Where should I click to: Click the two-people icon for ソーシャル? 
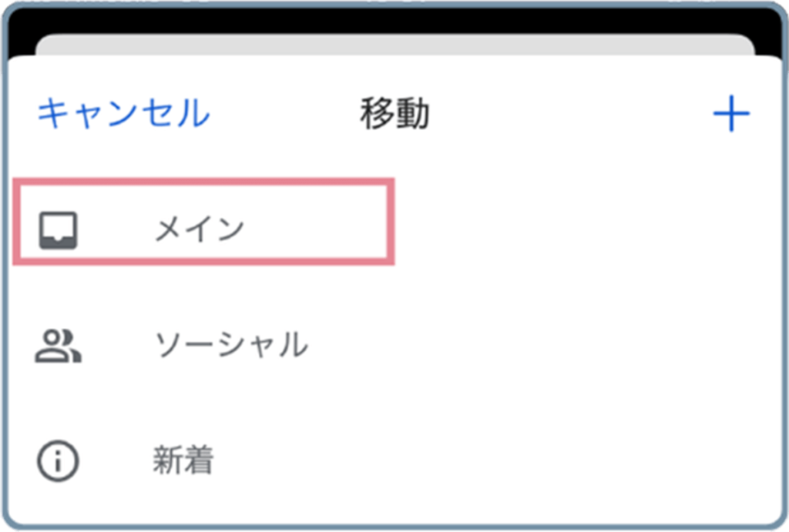[x=58, y=346]
